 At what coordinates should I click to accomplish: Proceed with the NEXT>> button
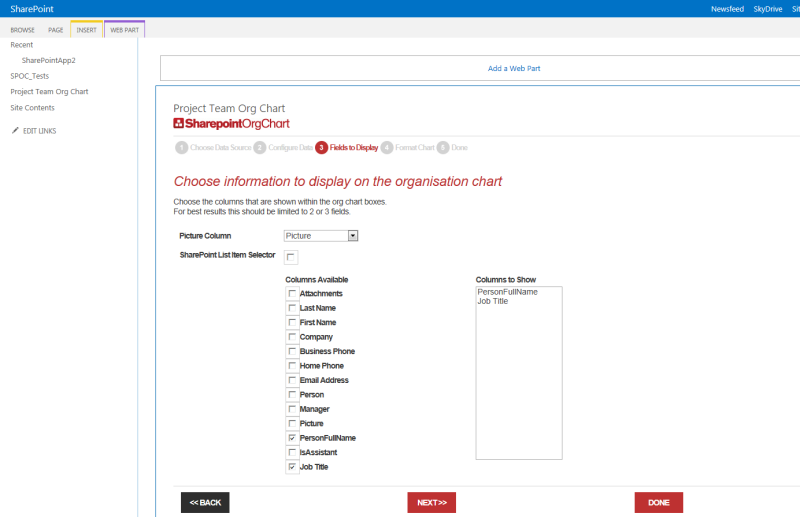[432, 503]
